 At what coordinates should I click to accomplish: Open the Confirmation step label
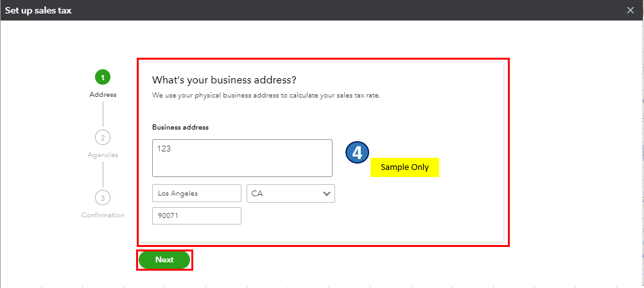pos(103,215)
